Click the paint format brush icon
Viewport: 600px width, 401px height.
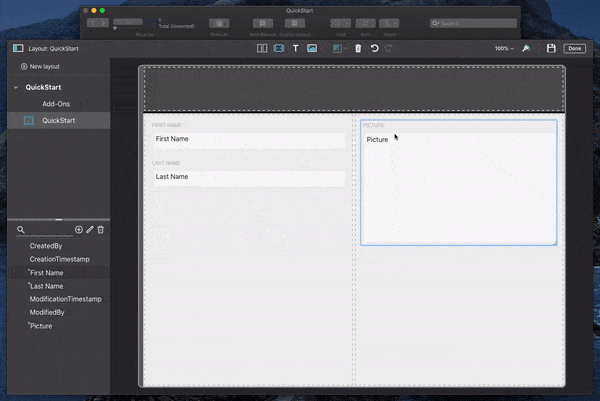[526, 48]
